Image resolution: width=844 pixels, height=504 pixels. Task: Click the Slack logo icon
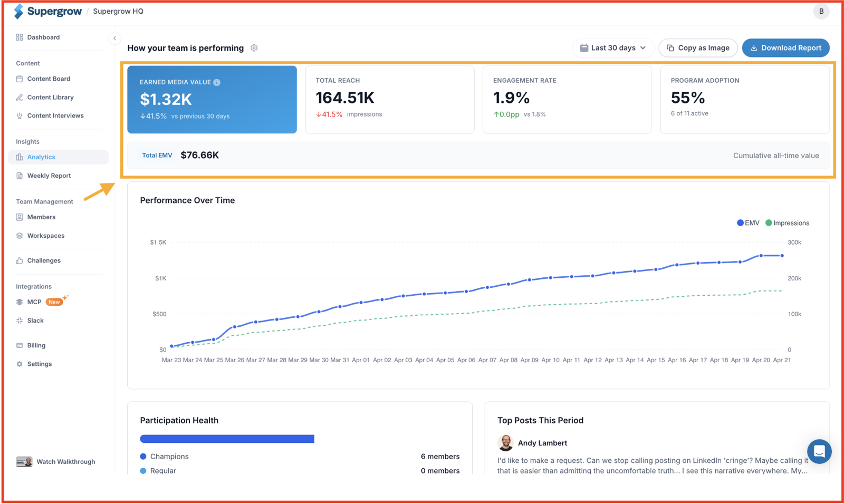(20, 321)
